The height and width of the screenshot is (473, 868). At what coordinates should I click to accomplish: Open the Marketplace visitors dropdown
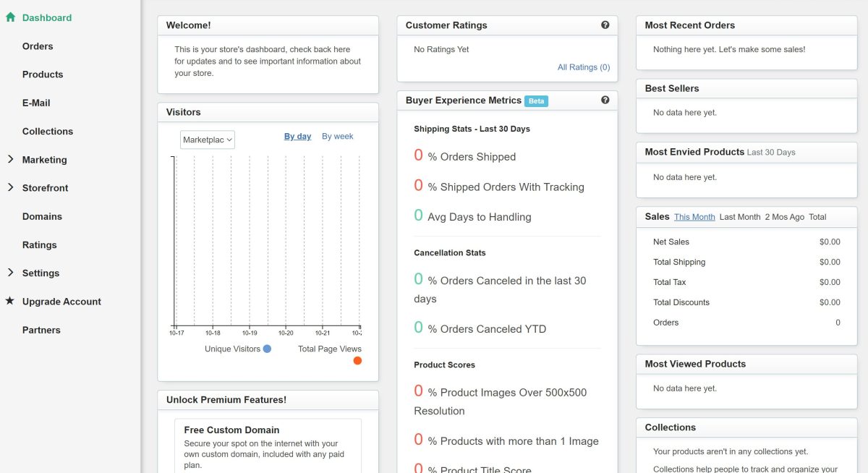208,140
